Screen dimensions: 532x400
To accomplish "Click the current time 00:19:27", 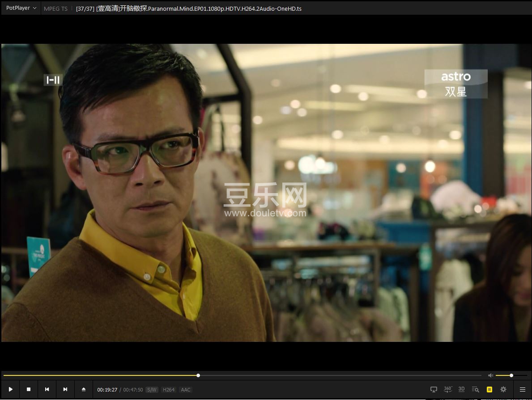I will 107,390.
